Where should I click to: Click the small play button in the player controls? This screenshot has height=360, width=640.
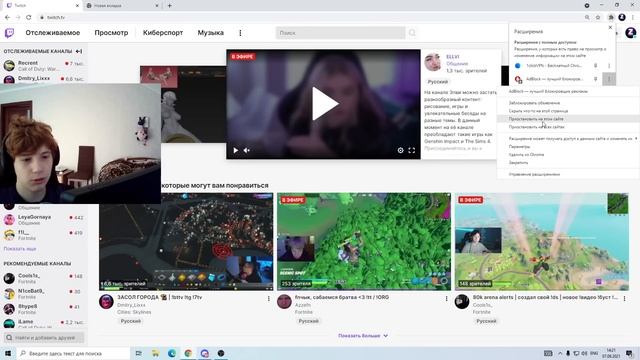[x=236, y=150]
